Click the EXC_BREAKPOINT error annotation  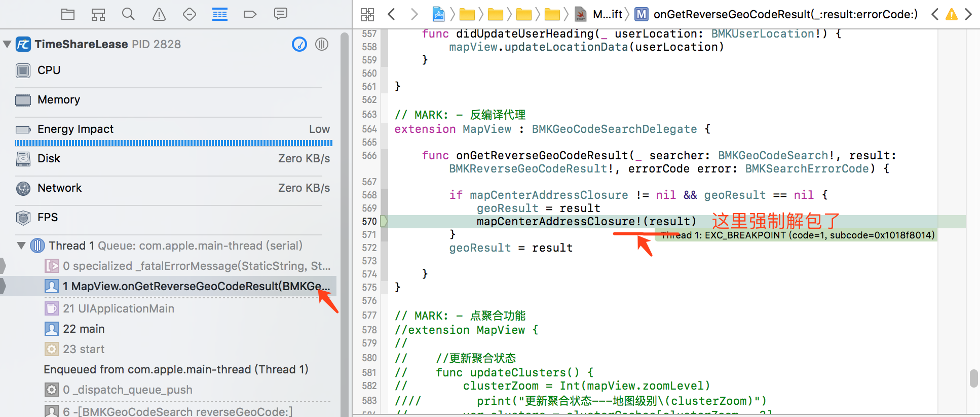coord(796,235)
